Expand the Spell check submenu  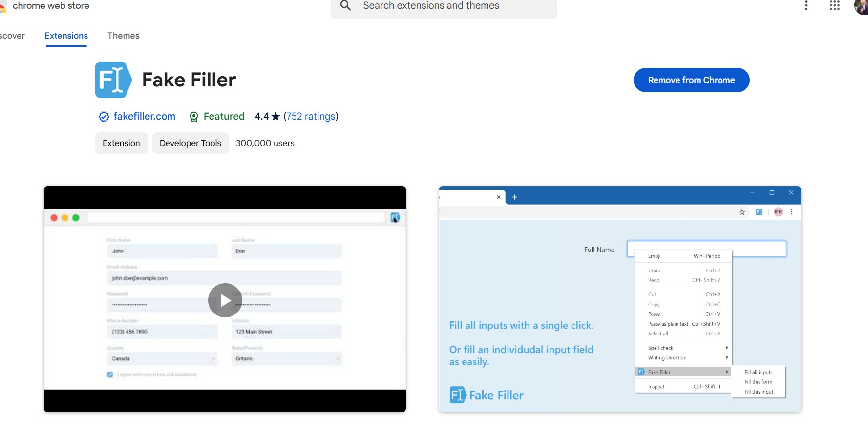click(684, 348)
